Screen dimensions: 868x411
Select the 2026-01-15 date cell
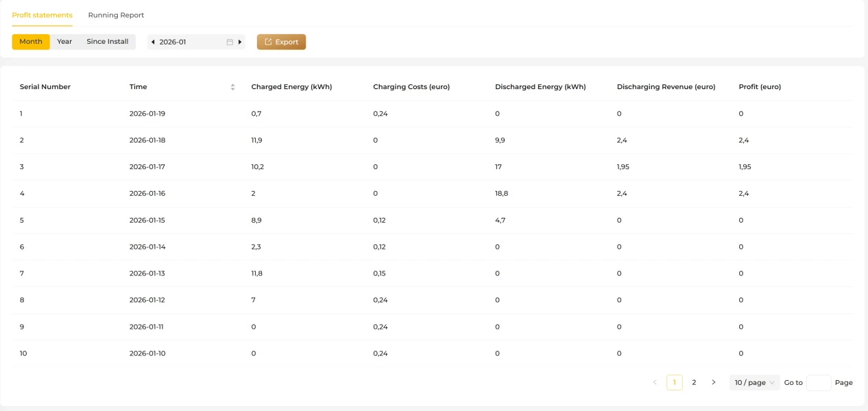(x=147, y=221)
